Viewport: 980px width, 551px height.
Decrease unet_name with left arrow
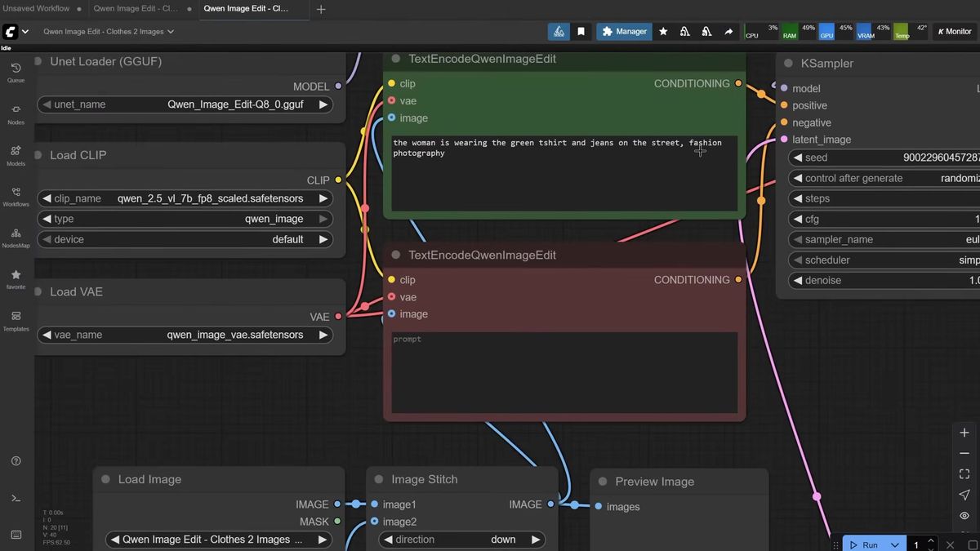(47, 104)
